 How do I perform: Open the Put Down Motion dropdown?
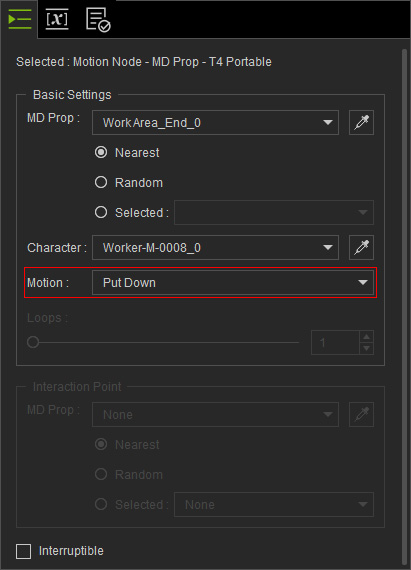tap(233, 282)
